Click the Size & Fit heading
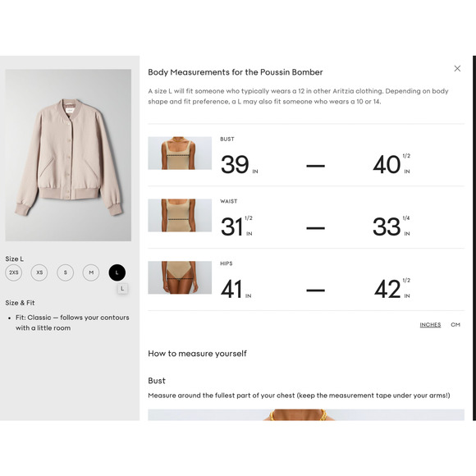476x476 pixels. point(20,303)
